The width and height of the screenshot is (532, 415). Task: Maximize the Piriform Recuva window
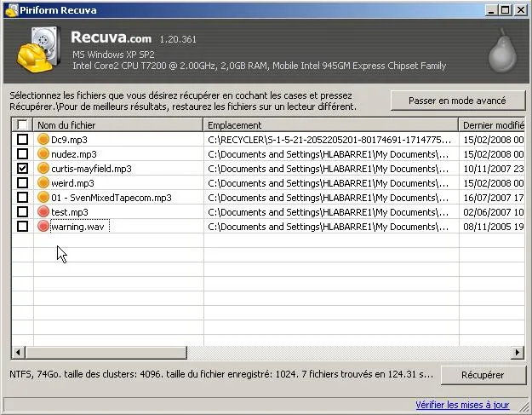(x=506, y=10)
